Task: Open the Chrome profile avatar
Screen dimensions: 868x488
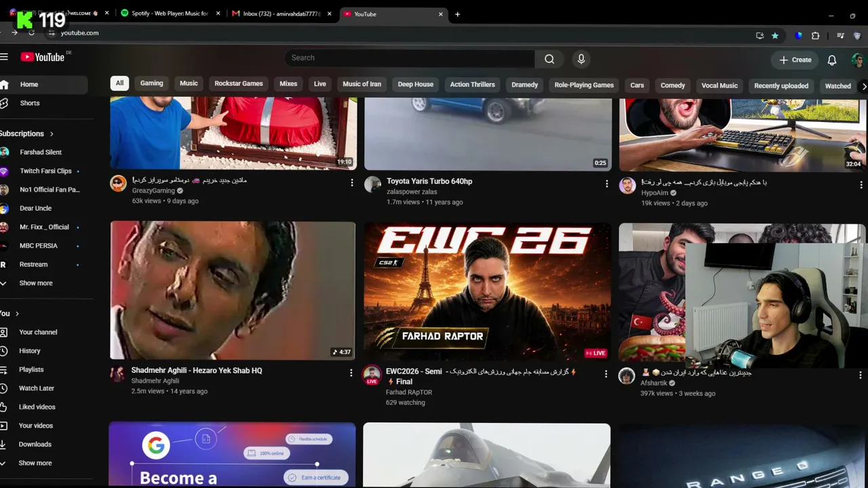Action: click(x=858, y=35)
